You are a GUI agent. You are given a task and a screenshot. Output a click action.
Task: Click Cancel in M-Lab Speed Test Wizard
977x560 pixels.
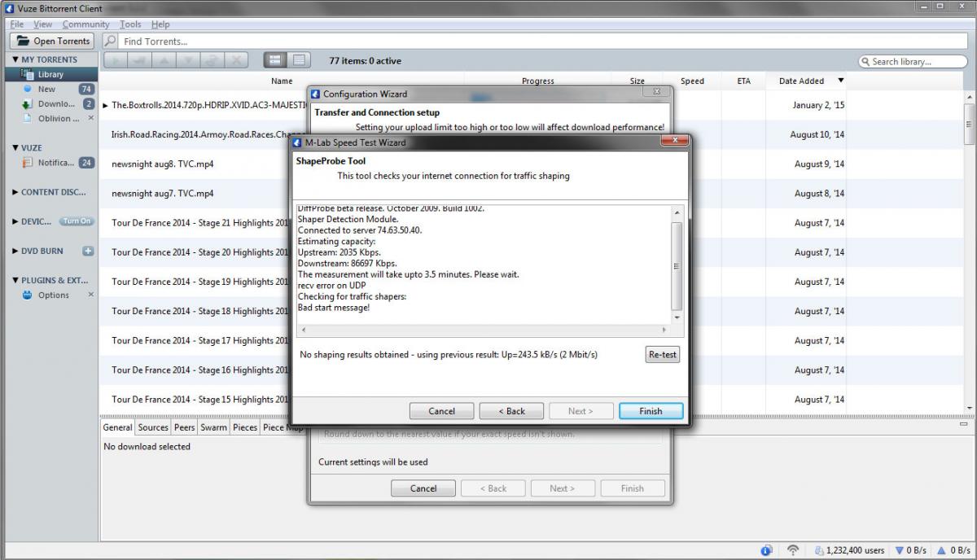[x=441, y=411]
